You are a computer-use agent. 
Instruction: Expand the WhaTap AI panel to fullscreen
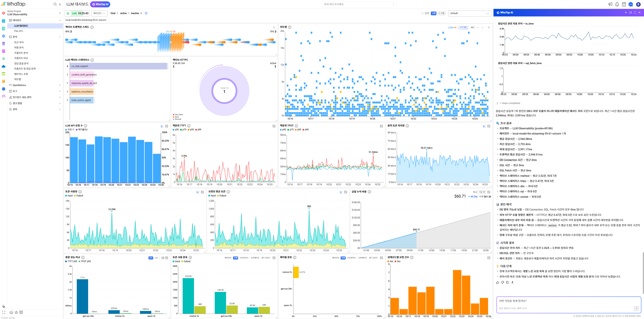click(x=635, y=12)
